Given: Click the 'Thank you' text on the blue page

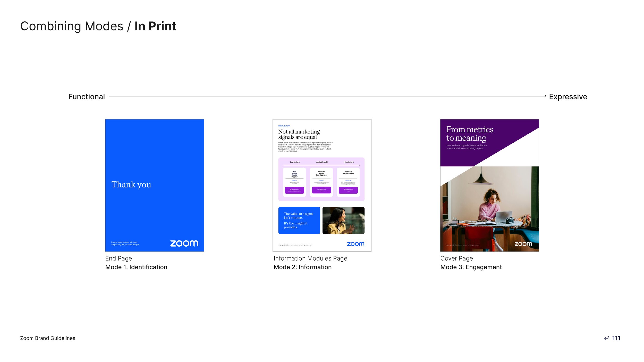Looking at the screenshot, I should (x=131, y=185).
